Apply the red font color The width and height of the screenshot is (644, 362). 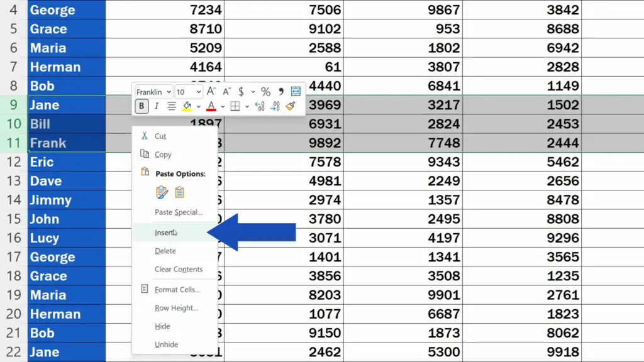211,106
